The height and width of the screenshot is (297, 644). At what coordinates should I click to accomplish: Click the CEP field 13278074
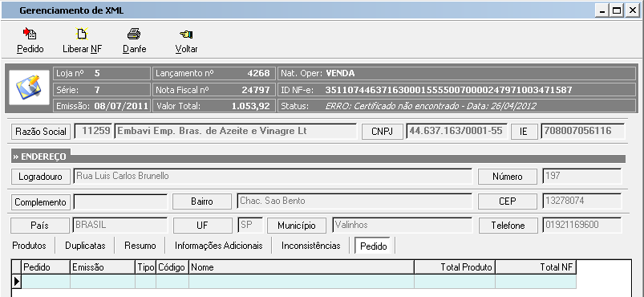(x=582, y=201)
